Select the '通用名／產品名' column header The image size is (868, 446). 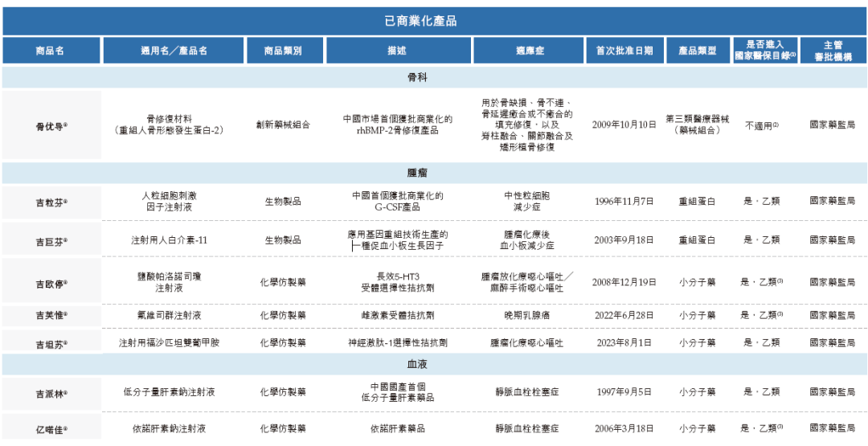click(x=174, y=51)
